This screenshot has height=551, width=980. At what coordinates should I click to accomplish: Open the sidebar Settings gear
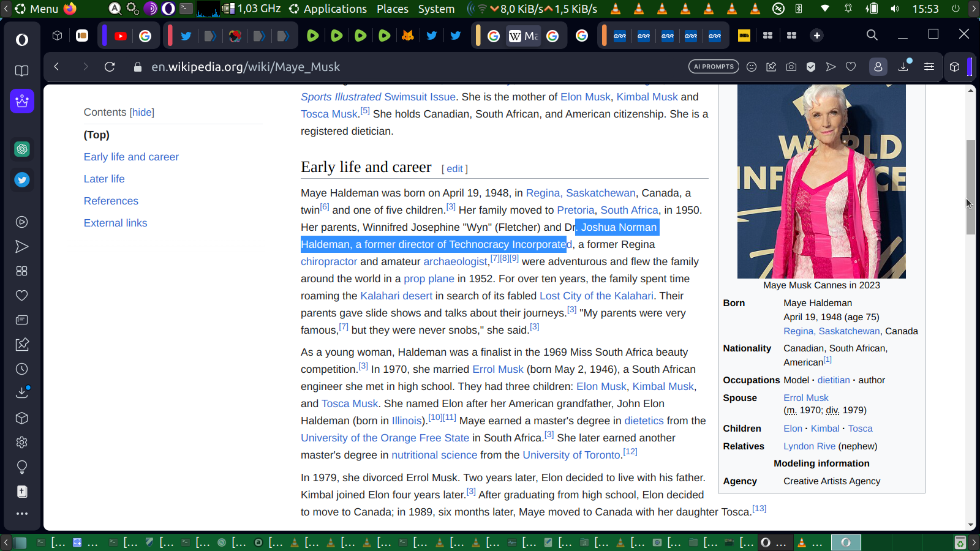pos(22,443)
